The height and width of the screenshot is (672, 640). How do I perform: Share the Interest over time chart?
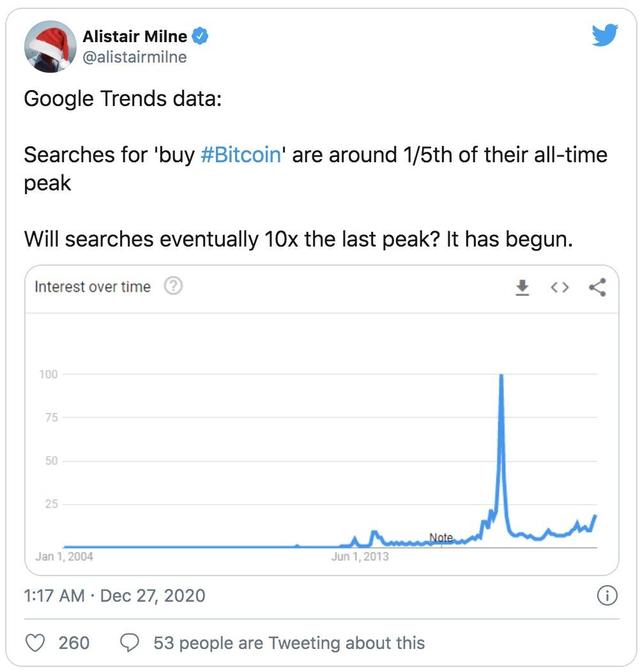point(598,288)
